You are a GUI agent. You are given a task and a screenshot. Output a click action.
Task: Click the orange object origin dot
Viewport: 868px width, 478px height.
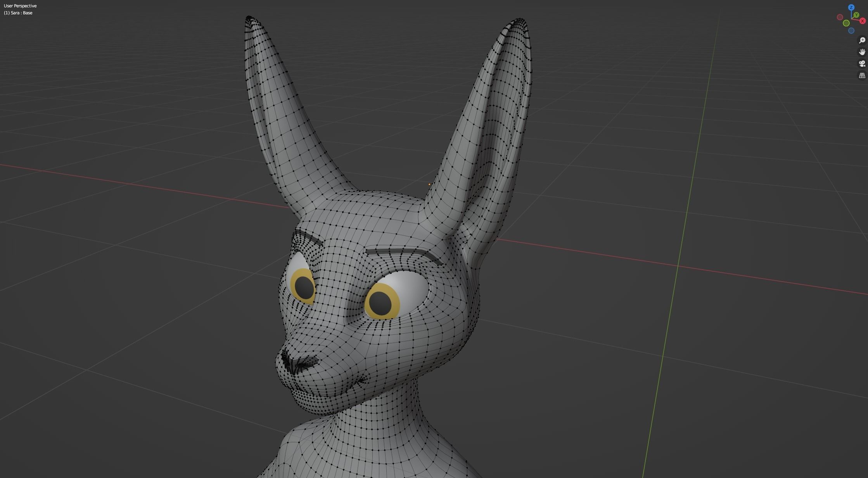(429, 184)
